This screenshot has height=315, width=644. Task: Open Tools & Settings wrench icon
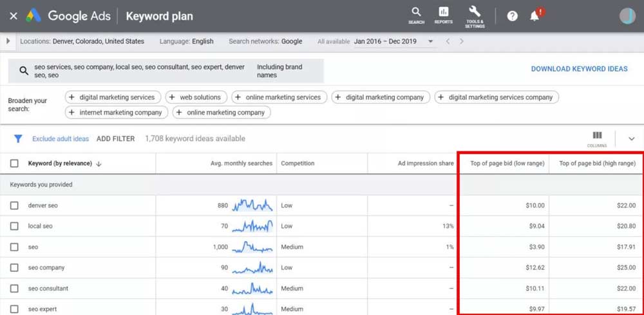coord(475,14)
